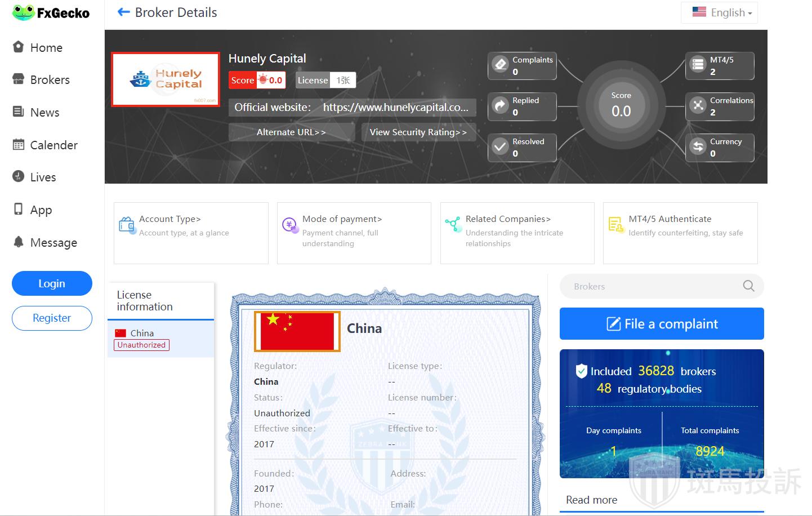The image size is (812, 516).
Task: Click the Resolved checkmark icon
Action: pos(500,146)
